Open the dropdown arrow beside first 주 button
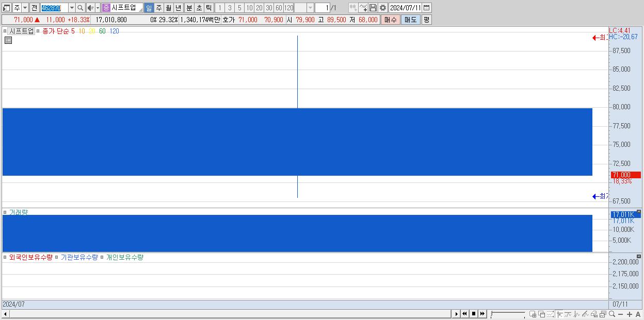This screenshot has width=644, height=320. [25, 8]
